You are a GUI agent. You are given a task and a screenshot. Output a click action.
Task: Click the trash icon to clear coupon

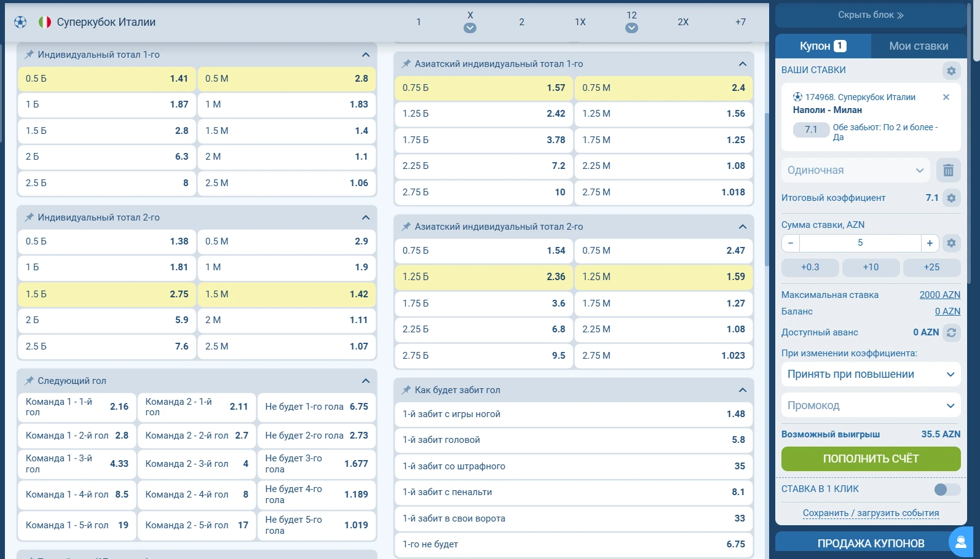click(x=948, y=170)
